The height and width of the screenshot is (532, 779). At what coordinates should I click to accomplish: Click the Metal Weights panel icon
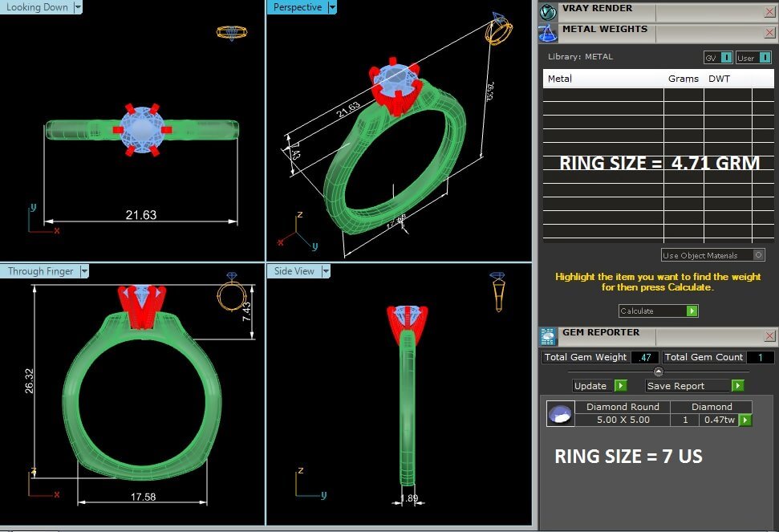(x=548, y=33)
